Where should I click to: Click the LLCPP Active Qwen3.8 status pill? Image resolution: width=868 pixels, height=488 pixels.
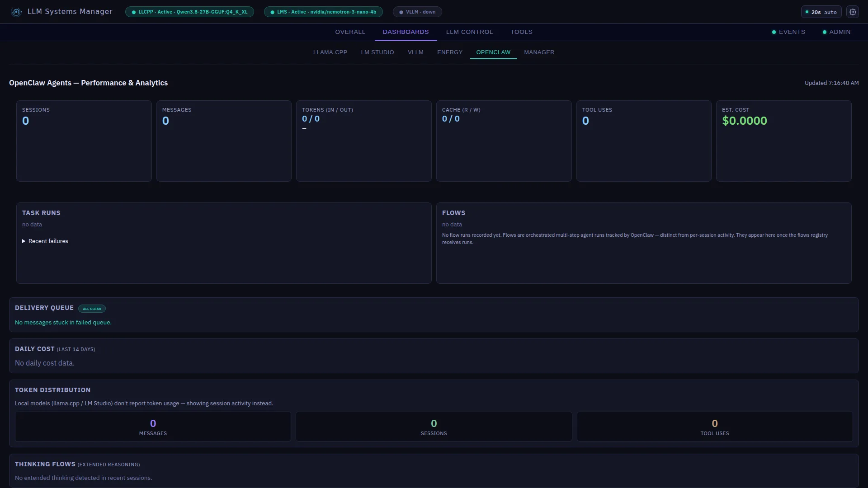click(189, 12)
